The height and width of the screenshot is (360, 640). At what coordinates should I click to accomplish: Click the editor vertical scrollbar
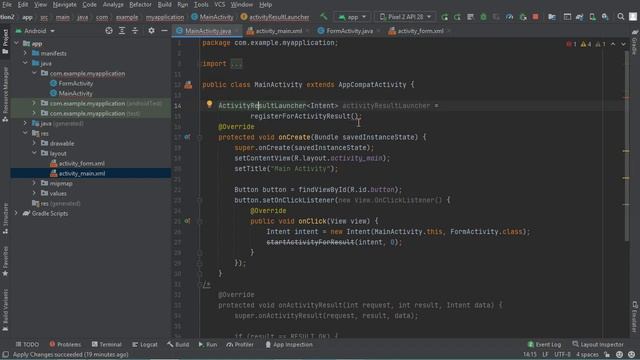coord(626,145)
